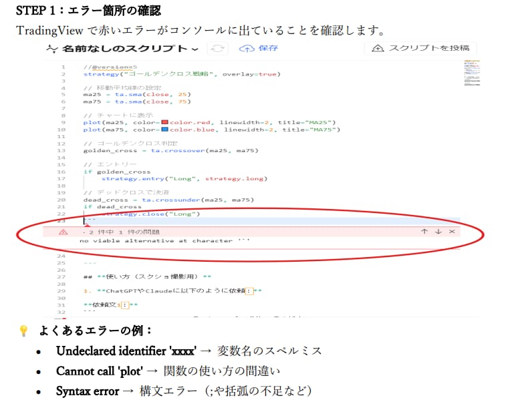The image size is (532, 404).
Task: Click the code minimap at editor right
Action: click(472, 73)
